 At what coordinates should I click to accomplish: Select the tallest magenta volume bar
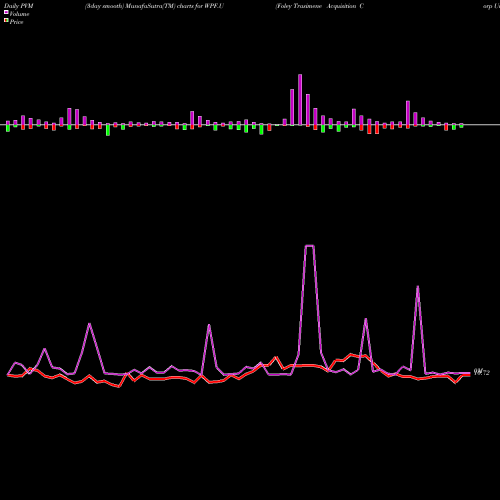click(300, 100)
